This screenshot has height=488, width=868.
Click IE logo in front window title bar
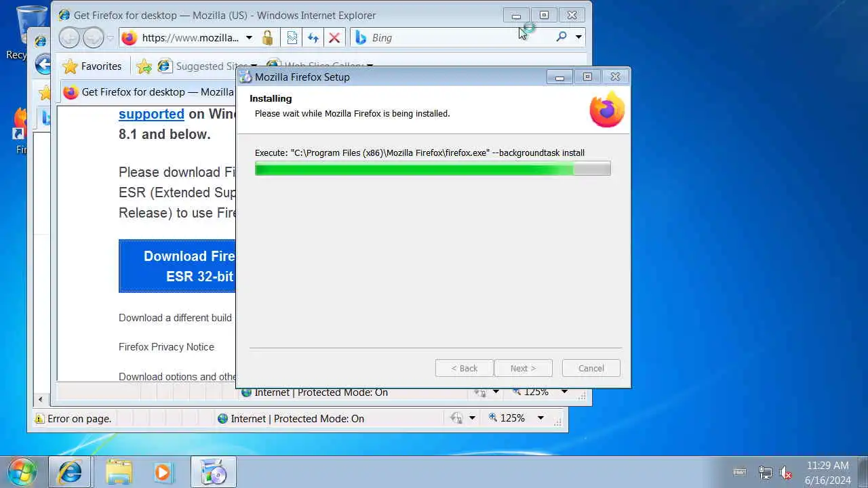(x=64, y=15)
